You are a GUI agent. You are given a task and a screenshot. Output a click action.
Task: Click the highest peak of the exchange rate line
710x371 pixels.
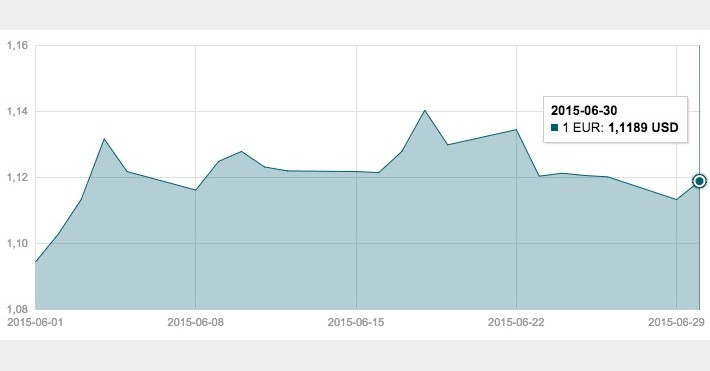coord(425,110)
